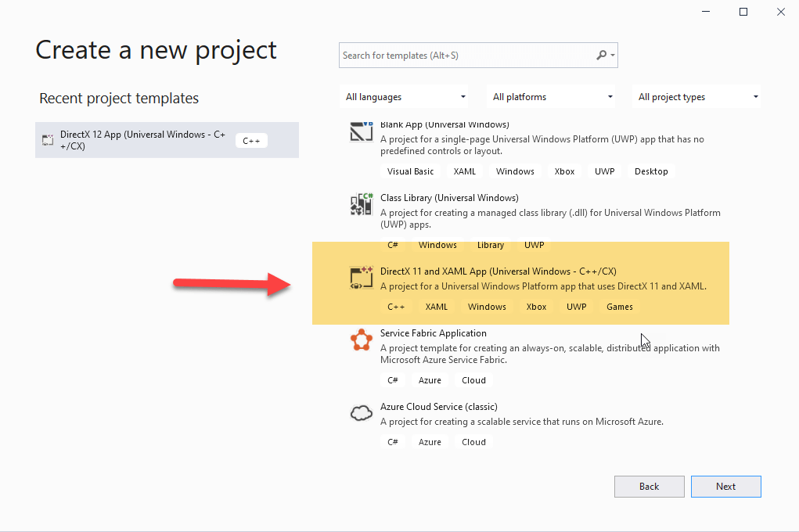
Task: Click the Blank App template icon
Action: click(362, 131)
